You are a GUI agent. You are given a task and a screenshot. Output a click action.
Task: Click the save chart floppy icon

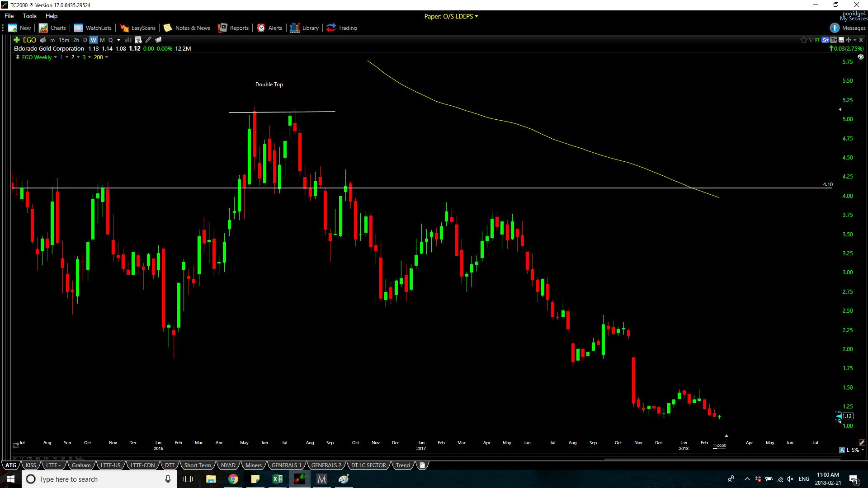[841, 40]
